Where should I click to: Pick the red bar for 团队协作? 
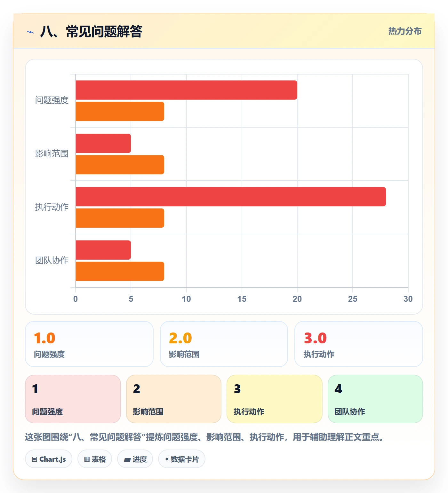pyautogui.click(x=103, y=250)
